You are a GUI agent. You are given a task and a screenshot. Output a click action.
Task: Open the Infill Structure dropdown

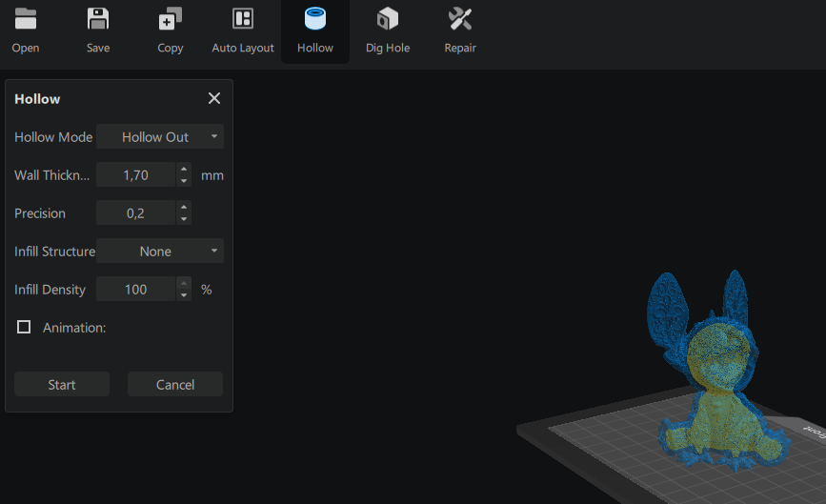pyautogui.click(x=160, y=252)
